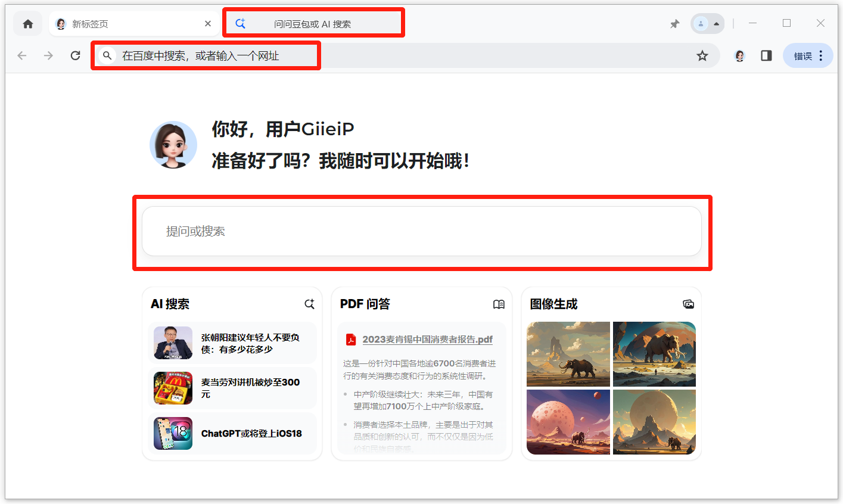The height and width of the screenshot is (504, 843).
Task: Click the PDF summary text 这是一份针对中国各地逾6700名消费者
Action: click(419, 369)
